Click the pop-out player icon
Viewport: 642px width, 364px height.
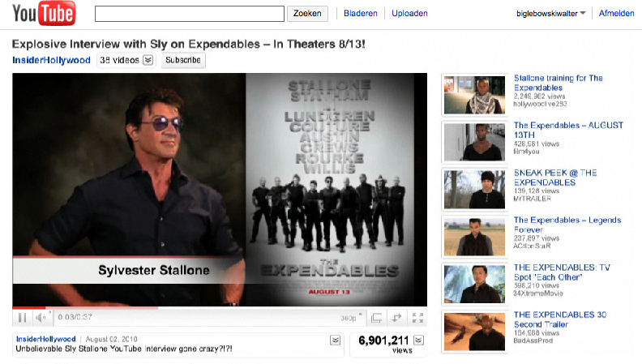click(x=397, y=318)
